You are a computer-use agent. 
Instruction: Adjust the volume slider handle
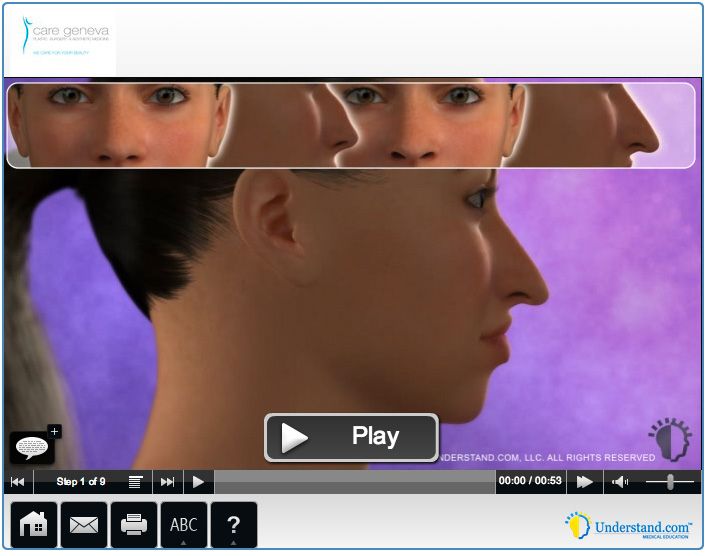tap(671, 482)
